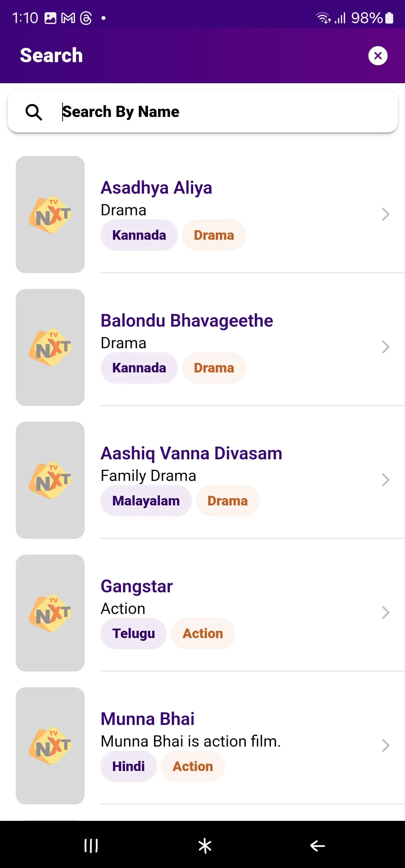
Task: Open Balondu Bhavageethe details chevron
Action: tap(385, 347)
